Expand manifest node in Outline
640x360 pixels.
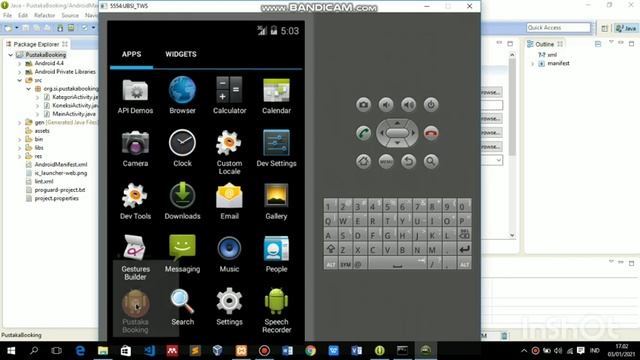click(532, 64)
